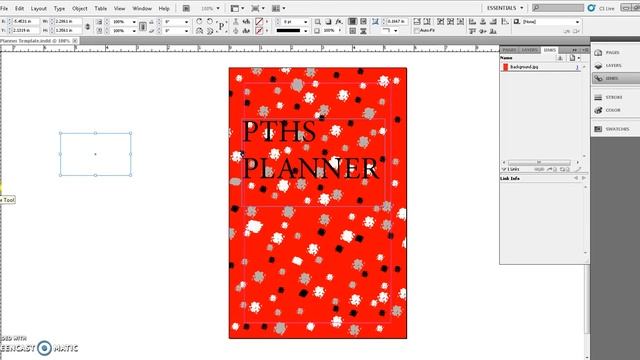Screen dimensions: 640x360
Task: Click the Select Container icon
Action: (x=236, y=22)
